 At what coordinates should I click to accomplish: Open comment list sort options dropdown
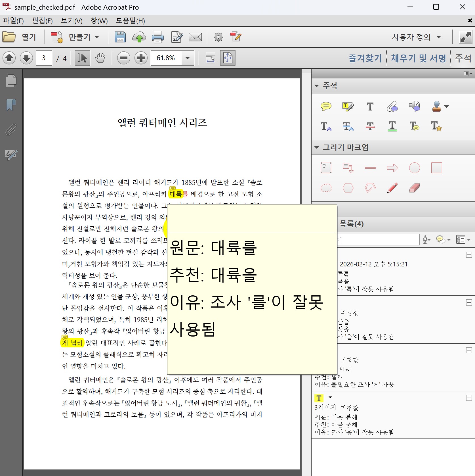427,240
